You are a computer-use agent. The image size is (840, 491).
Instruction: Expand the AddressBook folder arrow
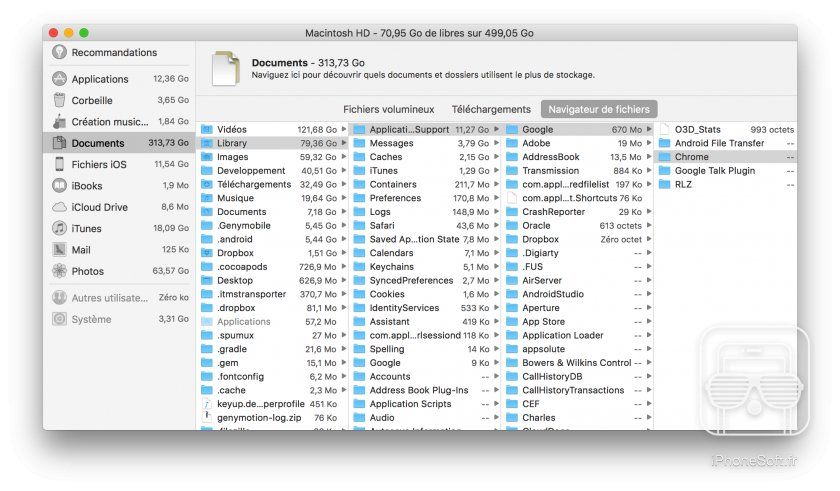649,157
